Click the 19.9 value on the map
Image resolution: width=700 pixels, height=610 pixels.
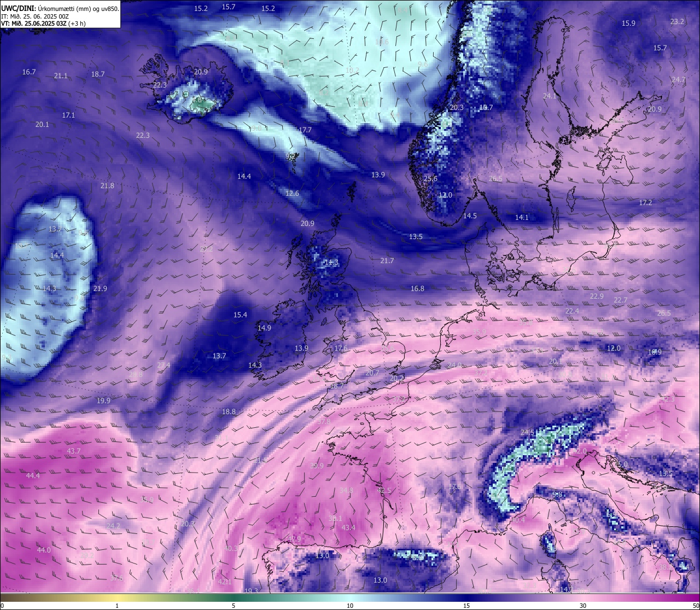103,401
